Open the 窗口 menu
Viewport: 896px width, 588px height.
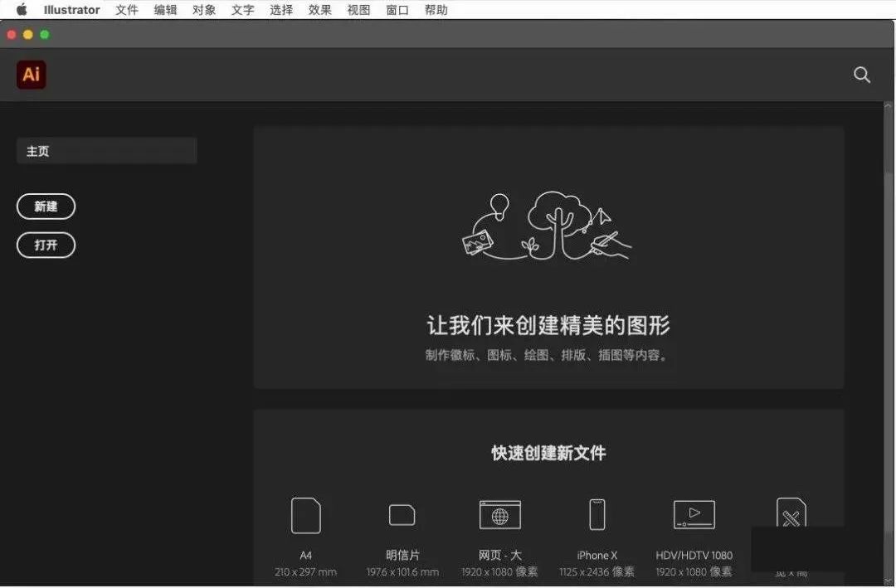pos(397,10)
